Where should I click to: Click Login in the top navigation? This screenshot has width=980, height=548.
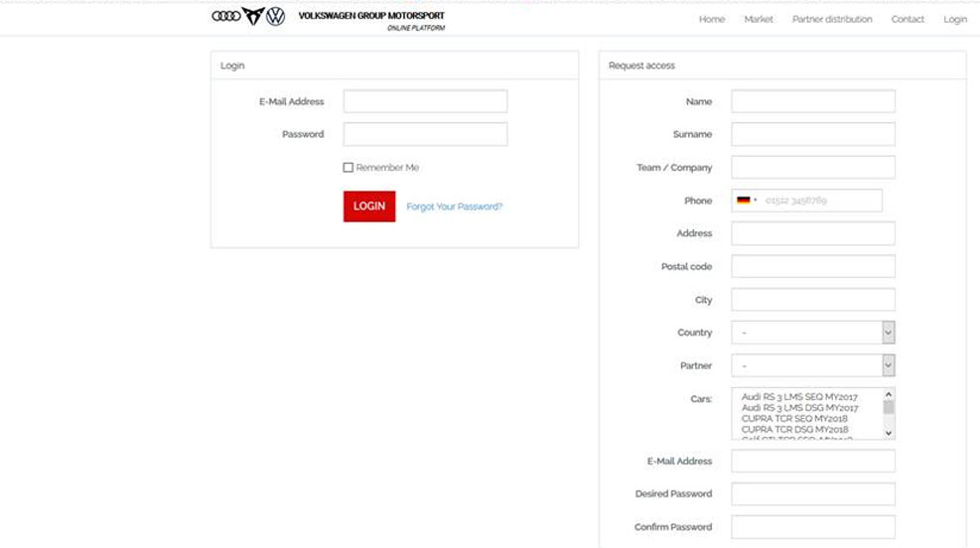(x=955, y=20)
